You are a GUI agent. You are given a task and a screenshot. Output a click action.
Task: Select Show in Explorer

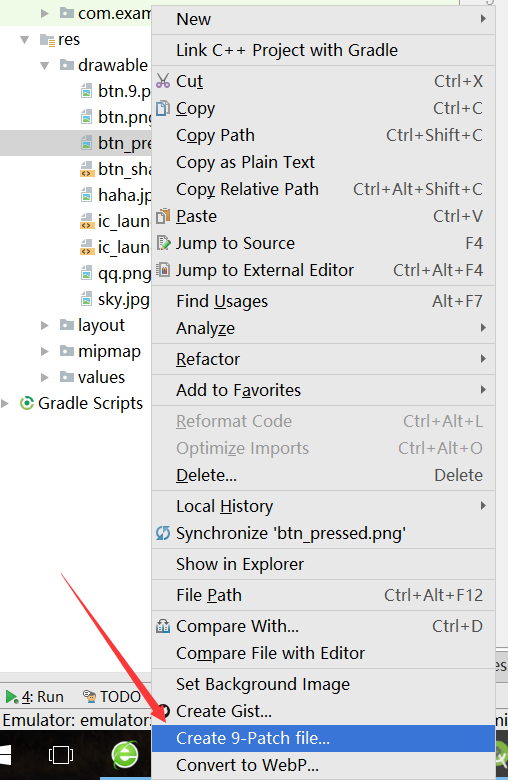click(323, 564)
